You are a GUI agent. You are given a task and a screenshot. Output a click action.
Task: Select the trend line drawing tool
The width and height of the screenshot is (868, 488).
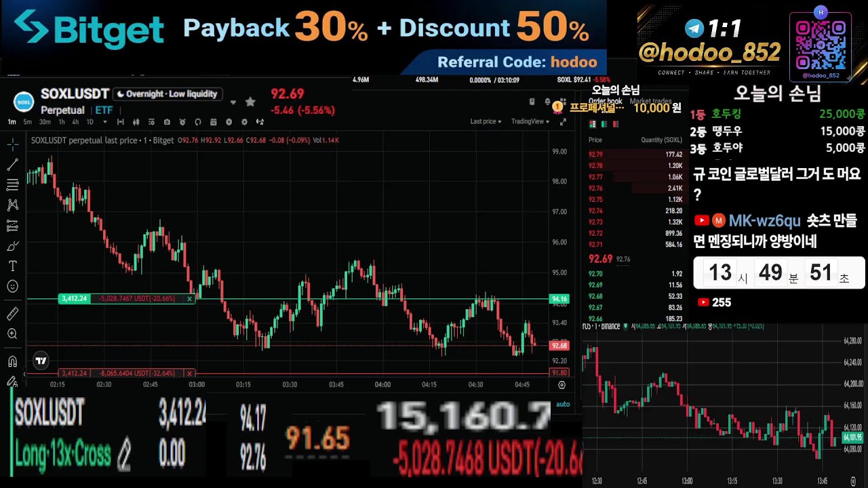pyautogui.click(x=12, y=165)
